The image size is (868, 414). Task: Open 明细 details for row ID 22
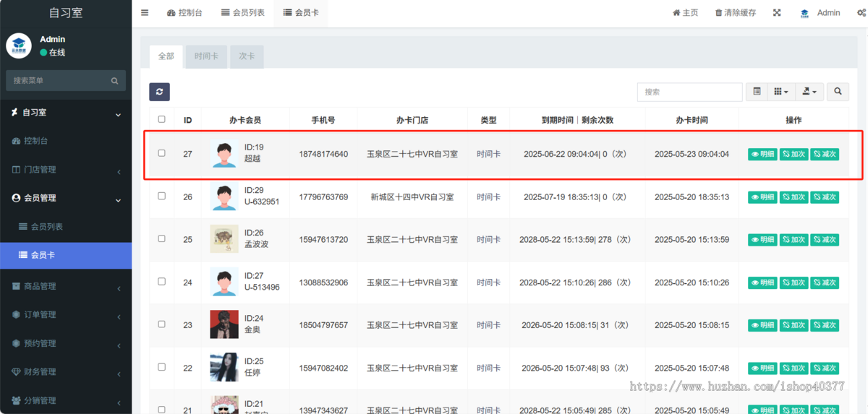point(762,368)
